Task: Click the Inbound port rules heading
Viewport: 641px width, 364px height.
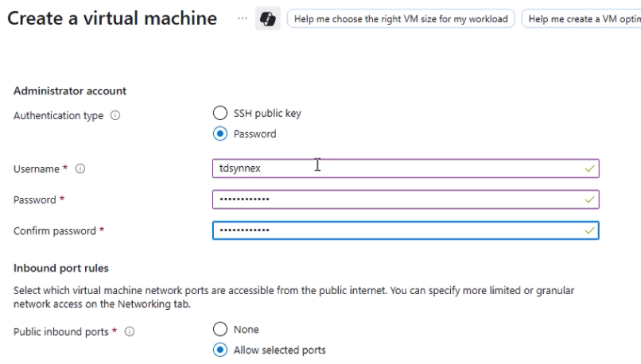Action: pos(61,268)
